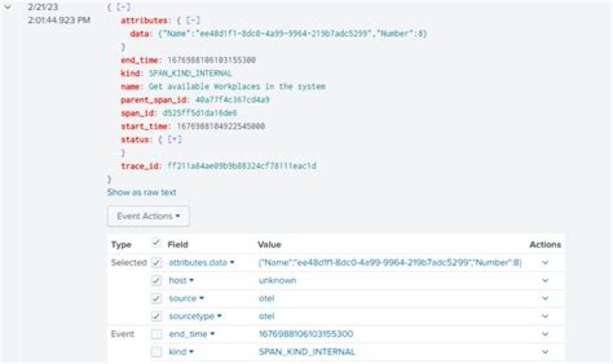Screen dimensions: 613x364
Task: Collapse the root JSON object [-] toggle
Action: click(123, 7)
